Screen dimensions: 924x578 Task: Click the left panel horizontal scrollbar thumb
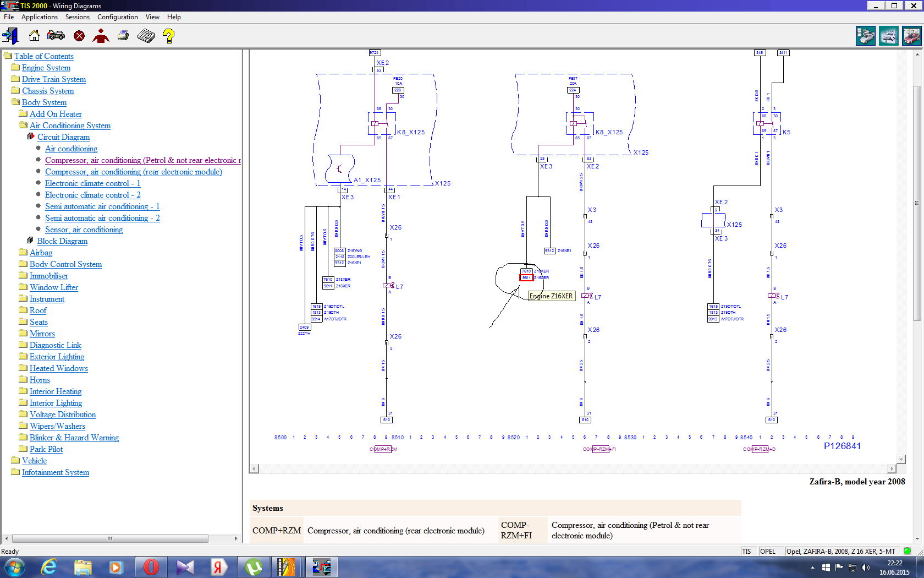pos(110,538)
